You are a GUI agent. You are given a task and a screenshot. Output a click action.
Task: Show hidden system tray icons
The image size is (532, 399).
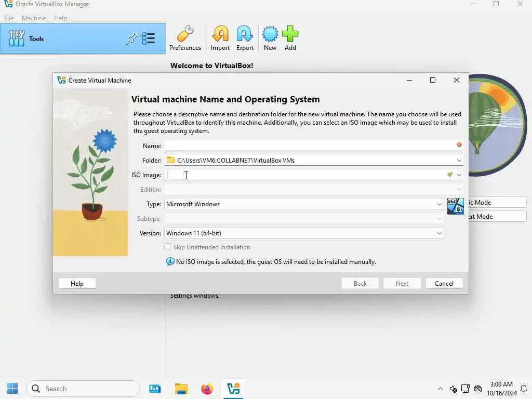tap(440, 389)
